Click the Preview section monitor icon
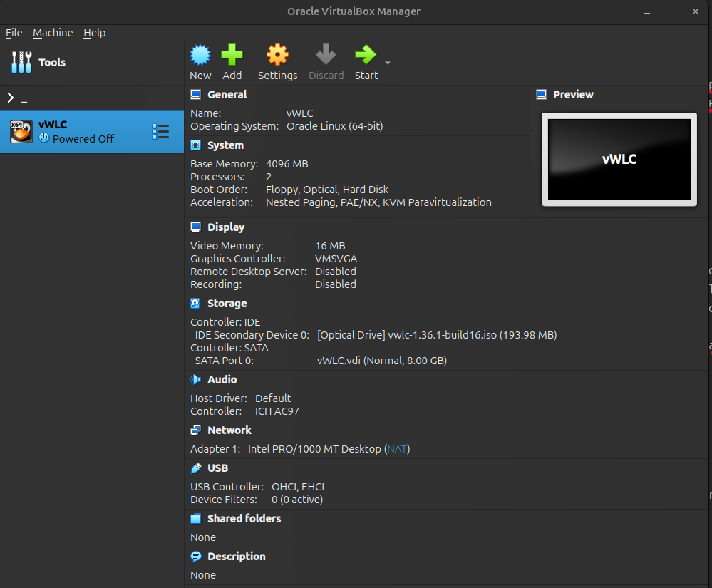 pyautogui.click(x=541, y=95)
